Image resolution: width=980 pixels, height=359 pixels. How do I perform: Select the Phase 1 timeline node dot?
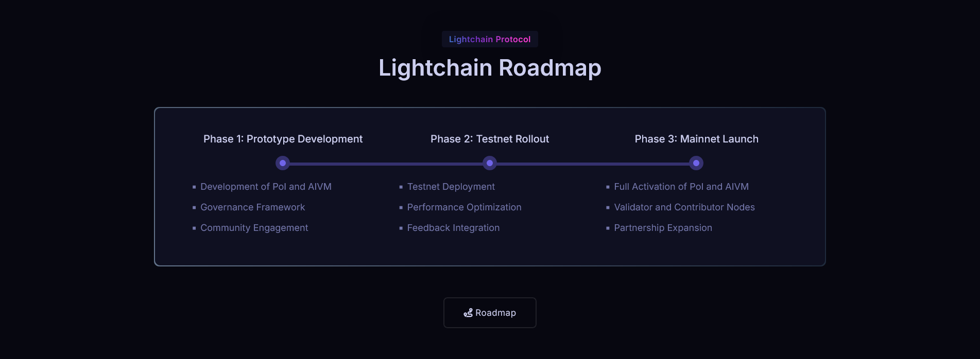pos(282,163)
